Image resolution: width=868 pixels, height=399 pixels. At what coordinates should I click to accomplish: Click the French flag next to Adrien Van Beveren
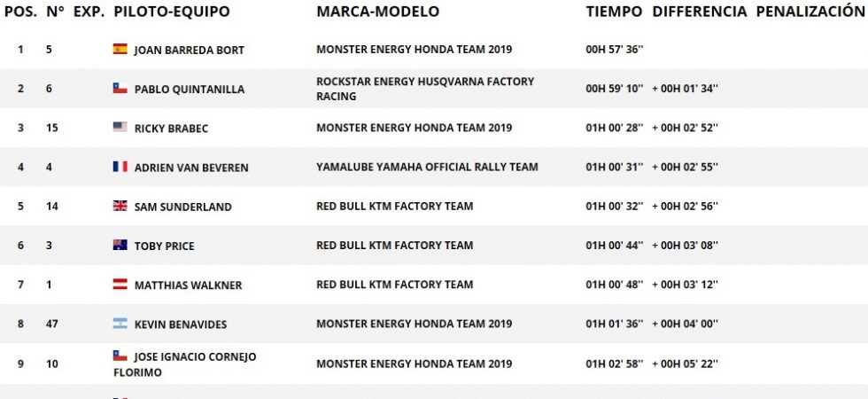[120, 167]
